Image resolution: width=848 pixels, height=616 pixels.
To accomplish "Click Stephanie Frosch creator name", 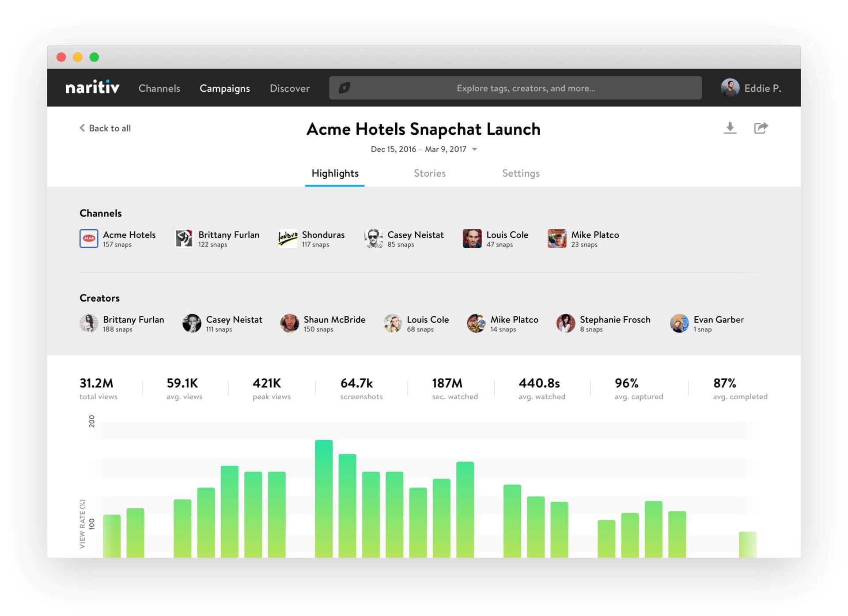I will (x=615, y=319).
